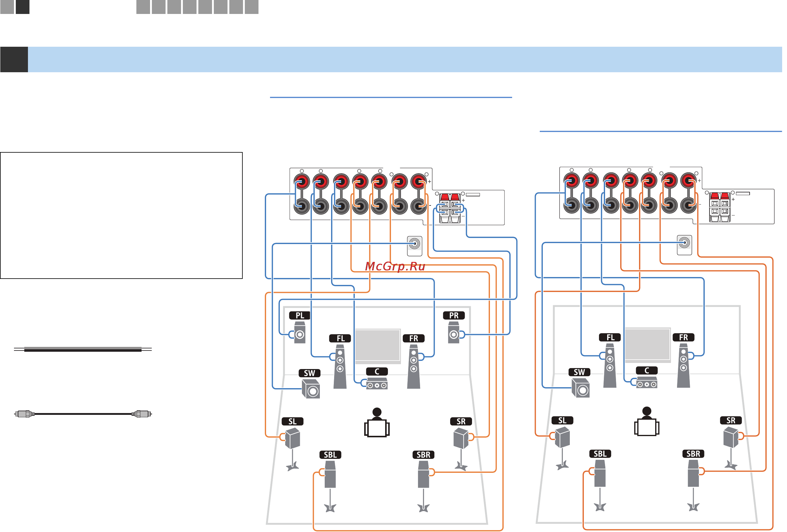Select surround left speaker in diagram without presence speakers
Screen dimensions: 787x532
click(563, 448)
